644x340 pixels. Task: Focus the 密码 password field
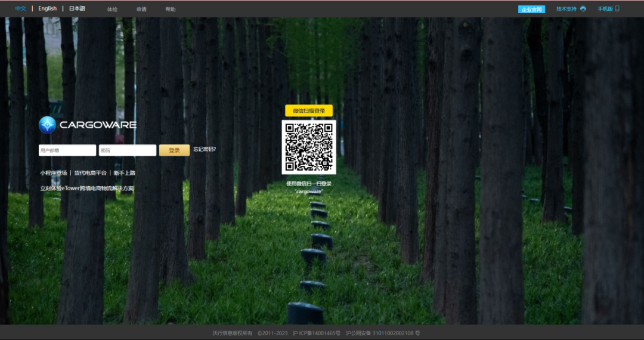coord(128,150)
